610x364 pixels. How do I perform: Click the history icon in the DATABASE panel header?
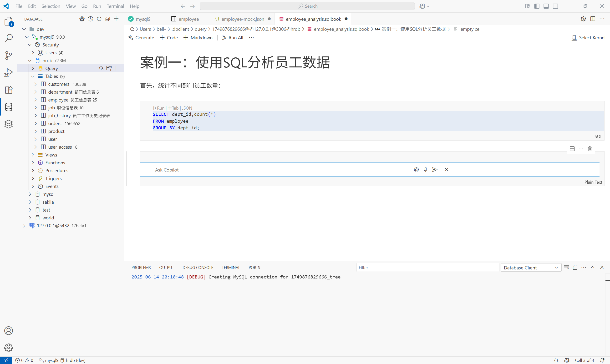91,19
